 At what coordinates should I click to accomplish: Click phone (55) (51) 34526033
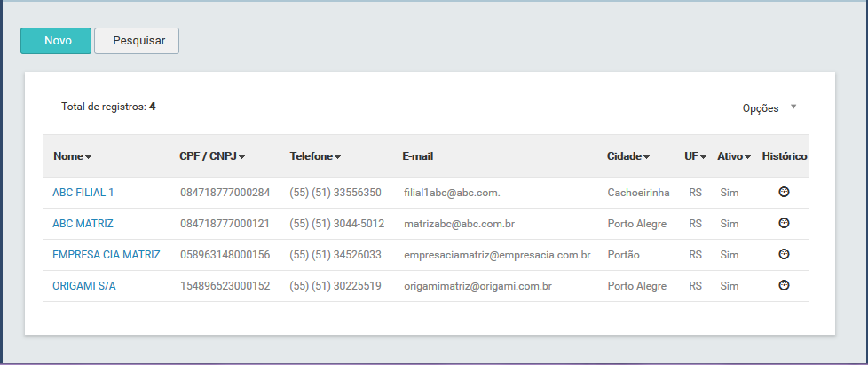pyautogui.click(x=335, y=255)
